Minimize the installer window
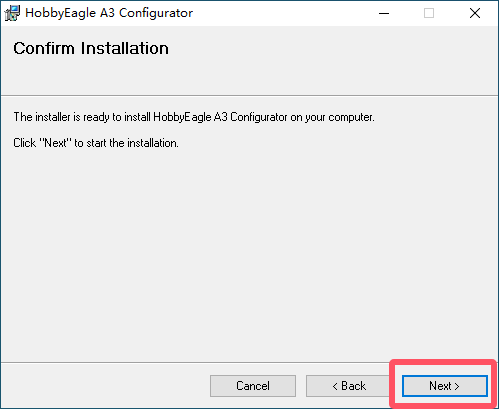499x409 pixels. pyautogui.click(x=384, y=13)
